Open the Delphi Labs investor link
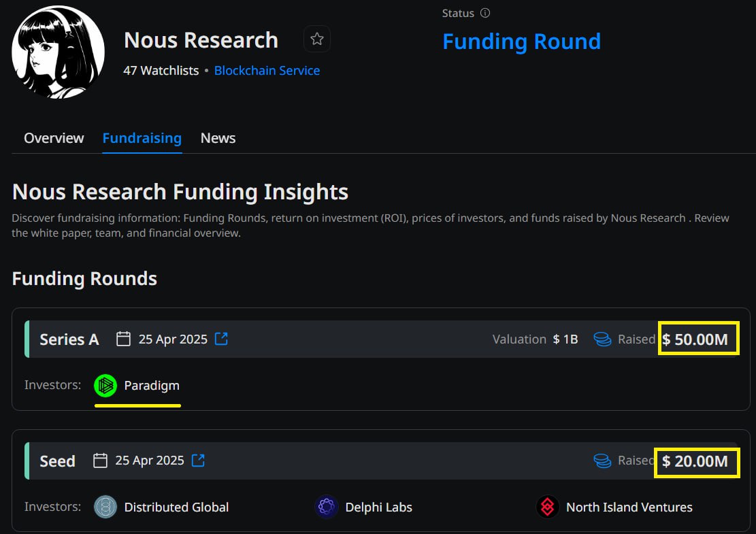Screen dimensions: 756x534 (378, 507)
